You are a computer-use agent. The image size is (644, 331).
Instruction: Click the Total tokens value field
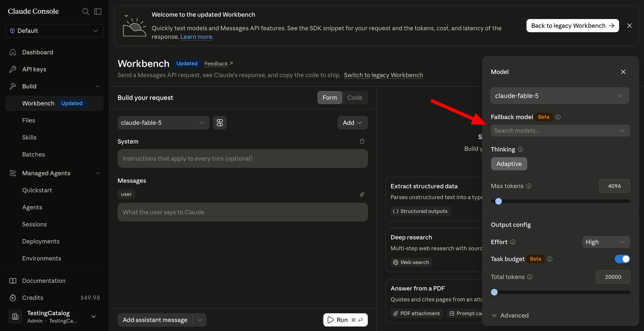click(x=613, y=277)
